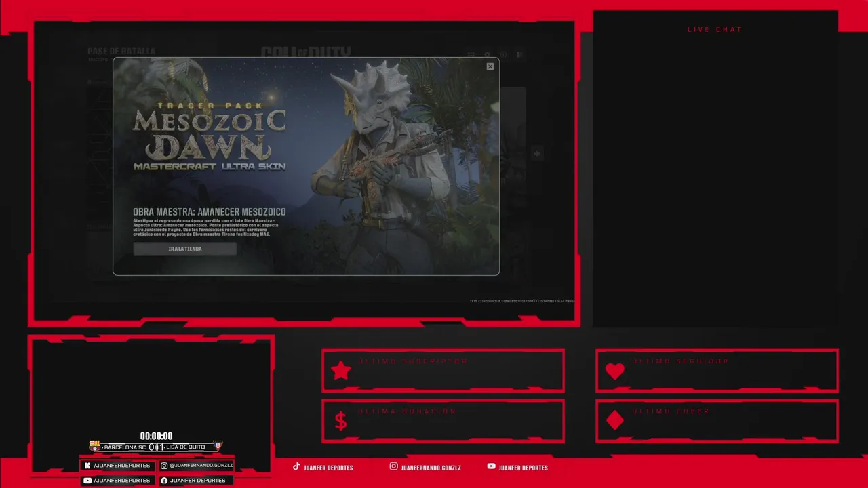The image size is (868, 488).
Task: Open TikTok JUANFER DEPORTES in bottom bar
Action: tap(328, 468)
